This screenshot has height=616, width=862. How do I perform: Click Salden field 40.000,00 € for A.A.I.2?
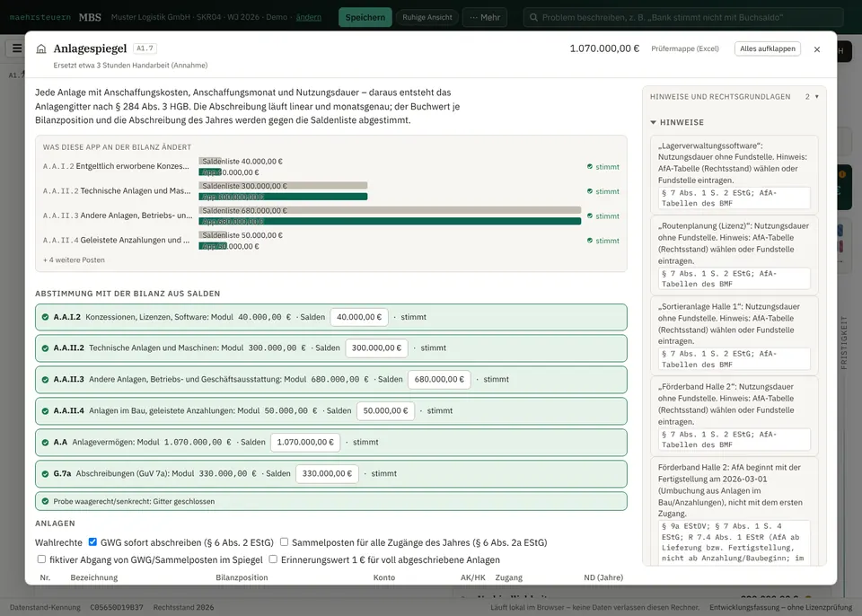tap(359, 317)
